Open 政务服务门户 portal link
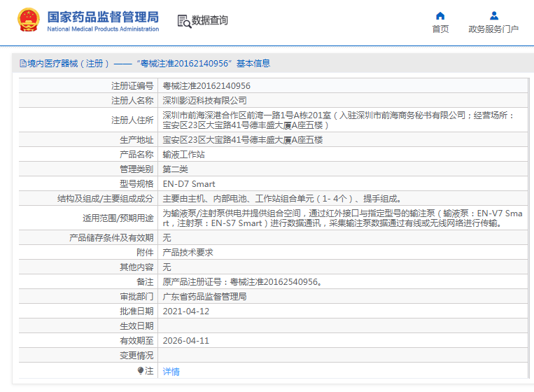The width and height of the screenshot is (534, 392). [x=493, y=29]
